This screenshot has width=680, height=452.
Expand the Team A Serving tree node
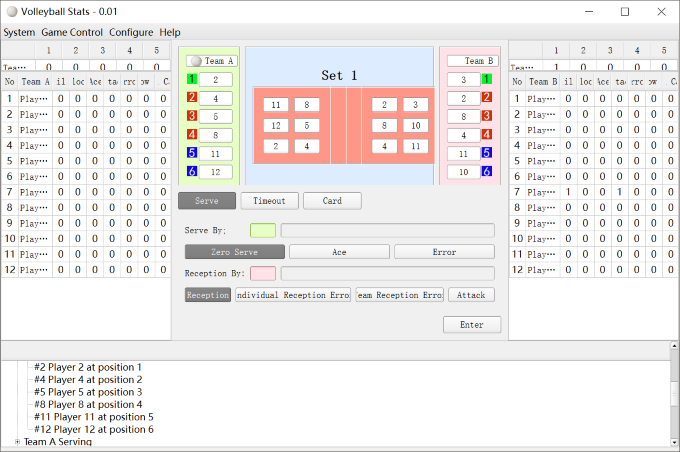17,442
